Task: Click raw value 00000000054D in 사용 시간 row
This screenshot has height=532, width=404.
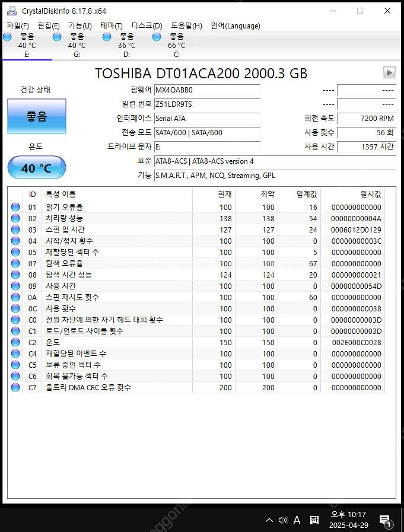Action: click(x=356, y=286)
